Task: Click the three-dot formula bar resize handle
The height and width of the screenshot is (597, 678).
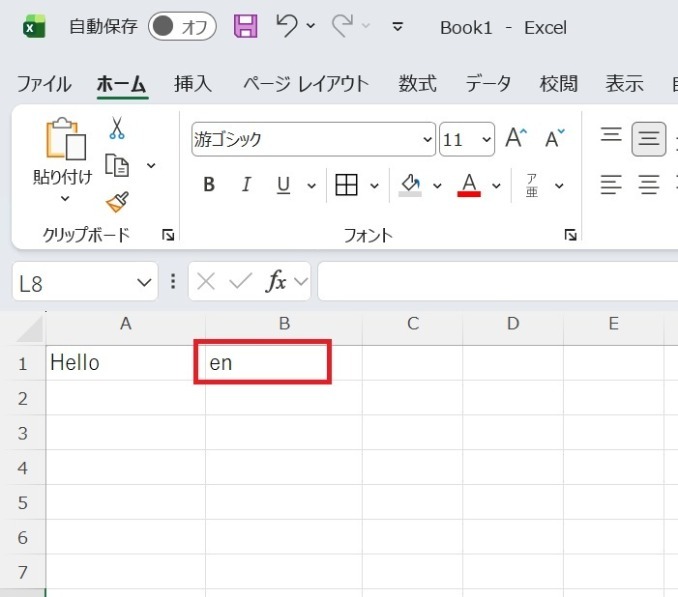Action: tap(173, 281)
